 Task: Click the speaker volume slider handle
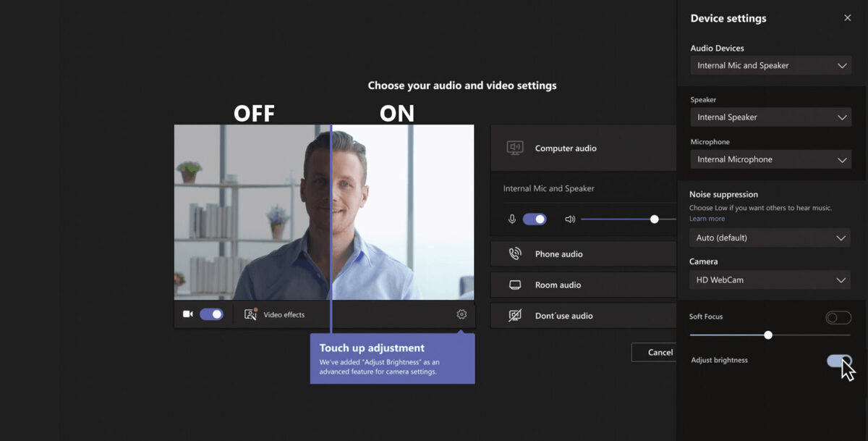click(x=653, y=218)
